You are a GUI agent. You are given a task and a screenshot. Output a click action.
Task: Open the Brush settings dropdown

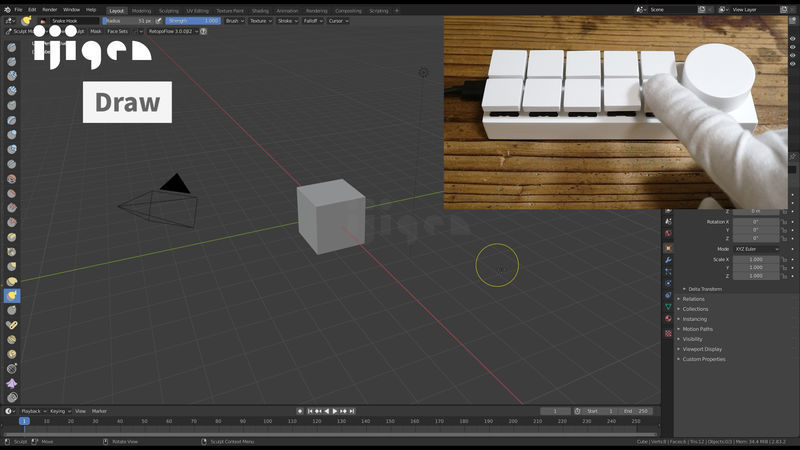coord(235,21)
